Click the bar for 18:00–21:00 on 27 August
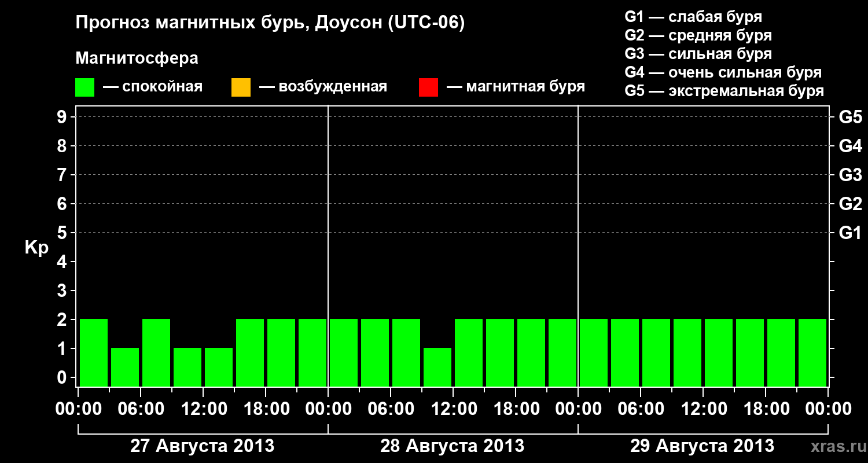Viewport: 868px width, 463px height. [281, 352]
